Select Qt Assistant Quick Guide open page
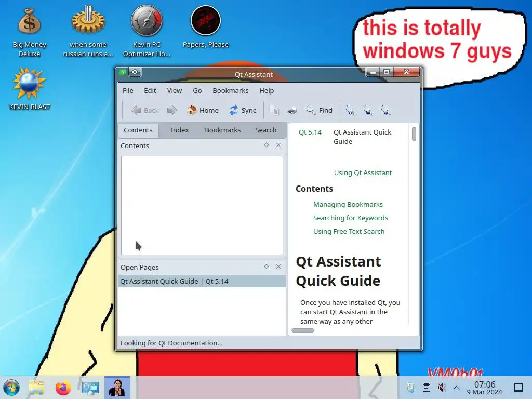532x399 pixels. pos(202,281)
